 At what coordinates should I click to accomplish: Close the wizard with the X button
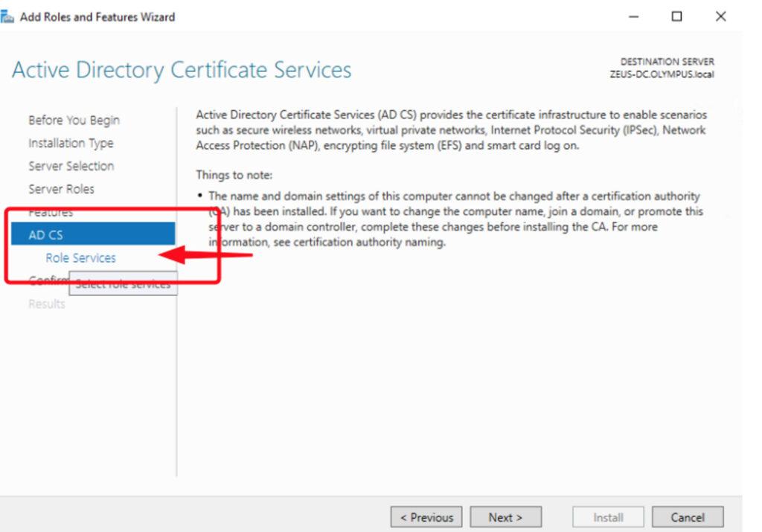tap(720, 16)
